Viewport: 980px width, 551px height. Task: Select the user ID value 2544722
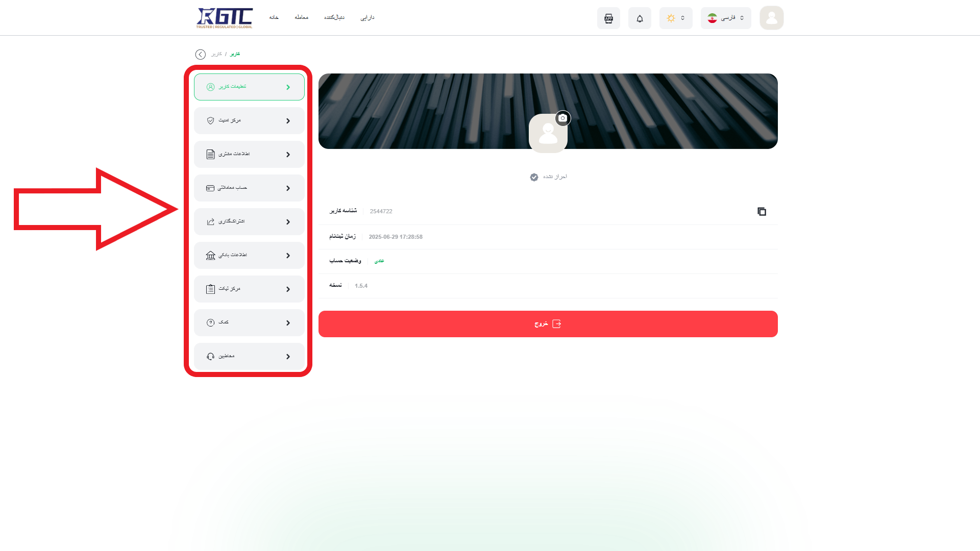pos(381,211)
